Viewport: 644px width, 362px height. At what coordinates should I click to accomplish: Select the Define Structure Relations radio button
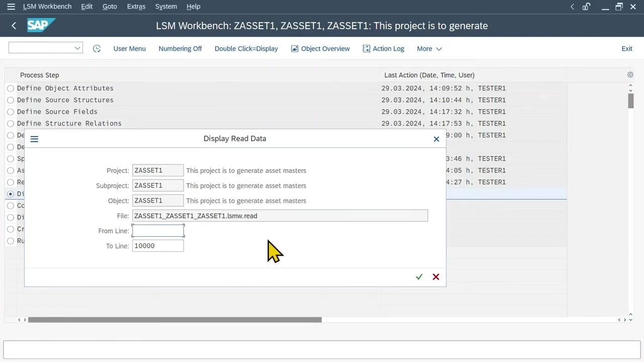11,124
